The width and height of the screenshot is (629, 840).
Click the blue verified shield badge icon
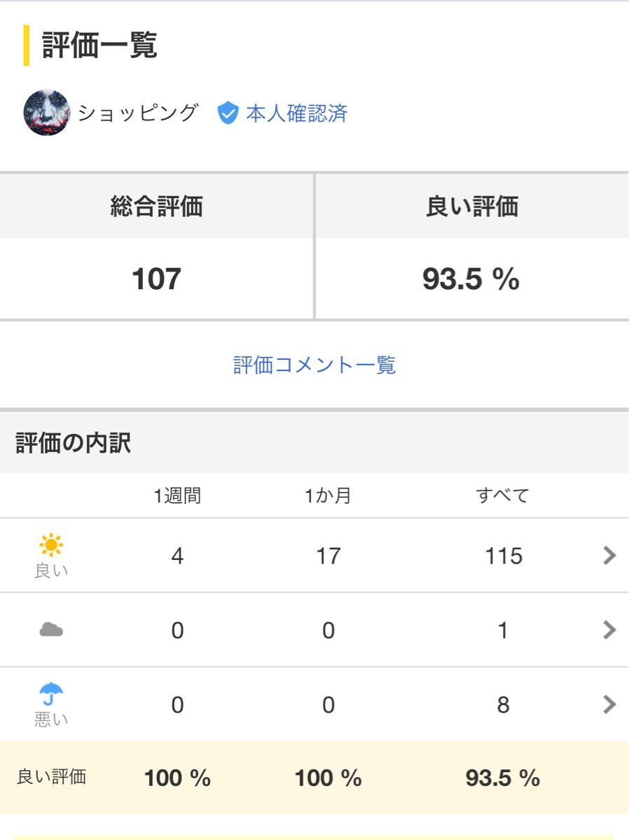pos(228,113)
